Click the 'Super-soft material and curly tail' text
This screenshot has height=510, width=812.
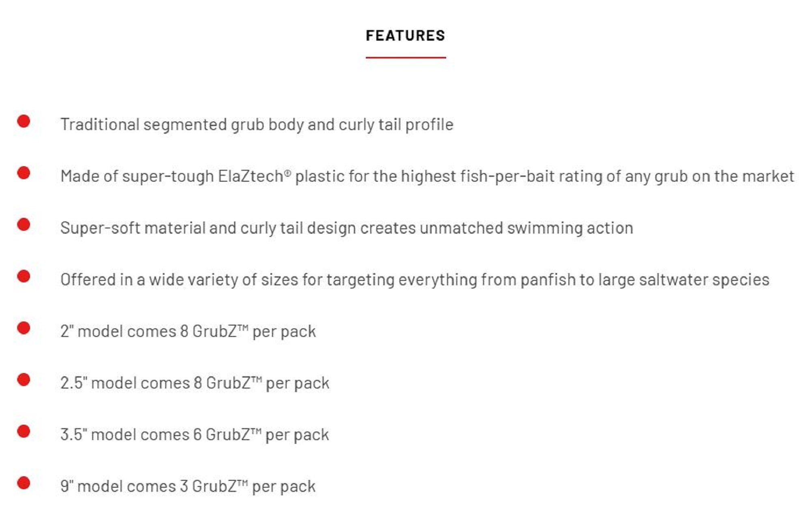346,228
